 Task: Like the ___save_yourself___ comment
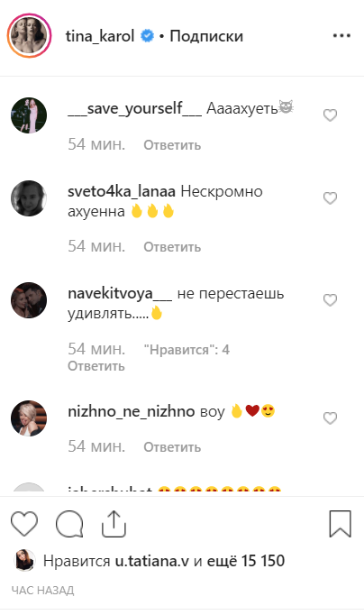[330, 115]
